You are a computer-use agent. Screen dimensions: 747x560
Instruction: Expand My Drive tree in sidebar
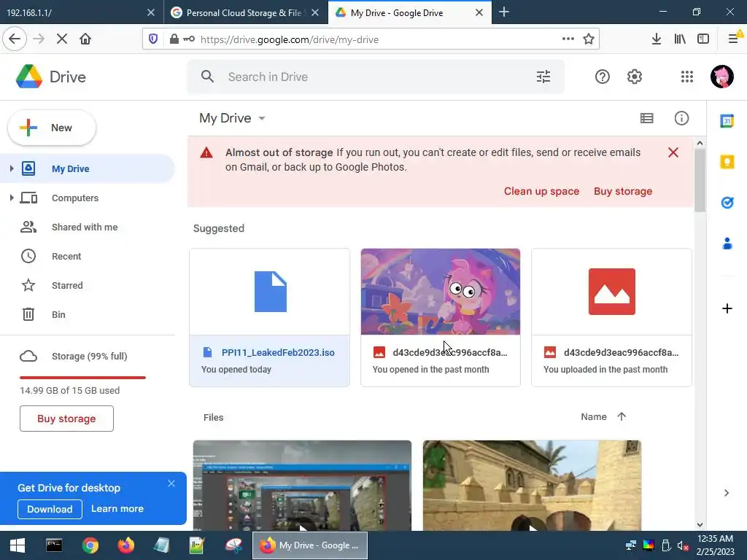(x=12, y=168)
